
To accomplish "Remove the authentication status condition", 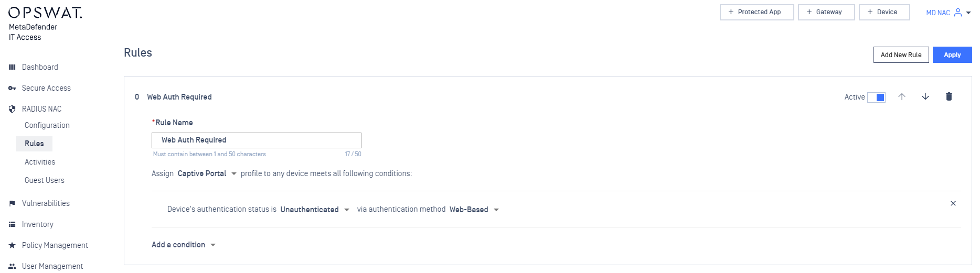I will pos(953,203).
